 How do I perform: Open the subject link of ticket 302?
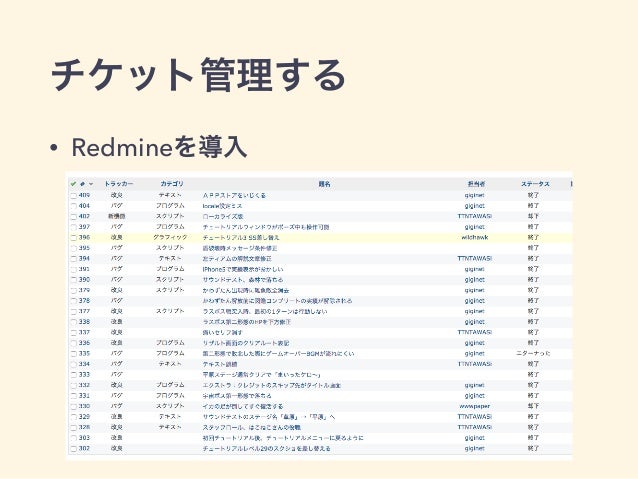pyautogui.click(x=267, y=449)
